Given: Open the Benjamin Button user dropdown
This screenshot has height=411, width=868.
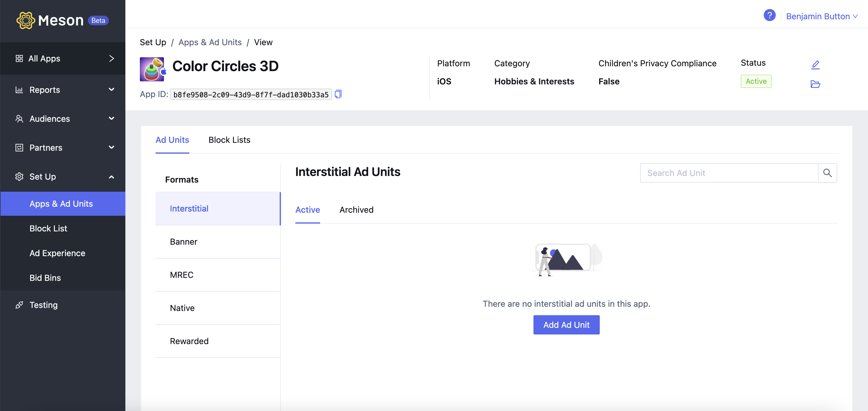Looking at the screenshot, I should click(x=822, y=16).
